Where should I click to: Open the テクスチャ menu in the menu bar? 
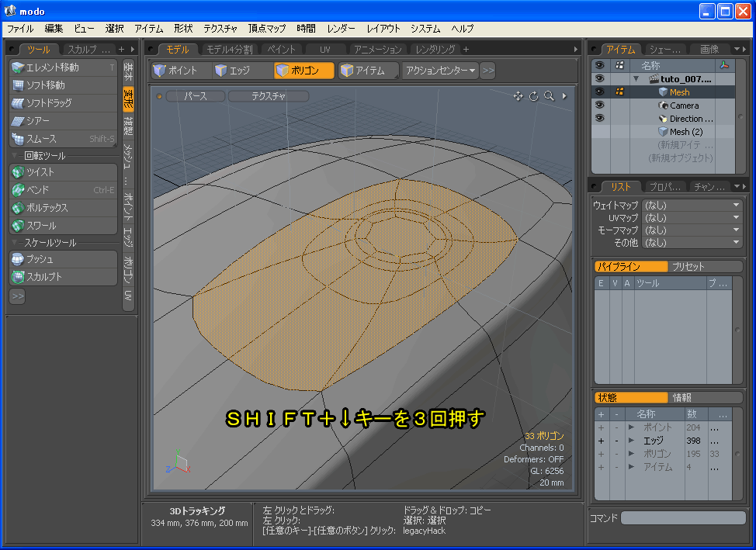coord(220,29)
